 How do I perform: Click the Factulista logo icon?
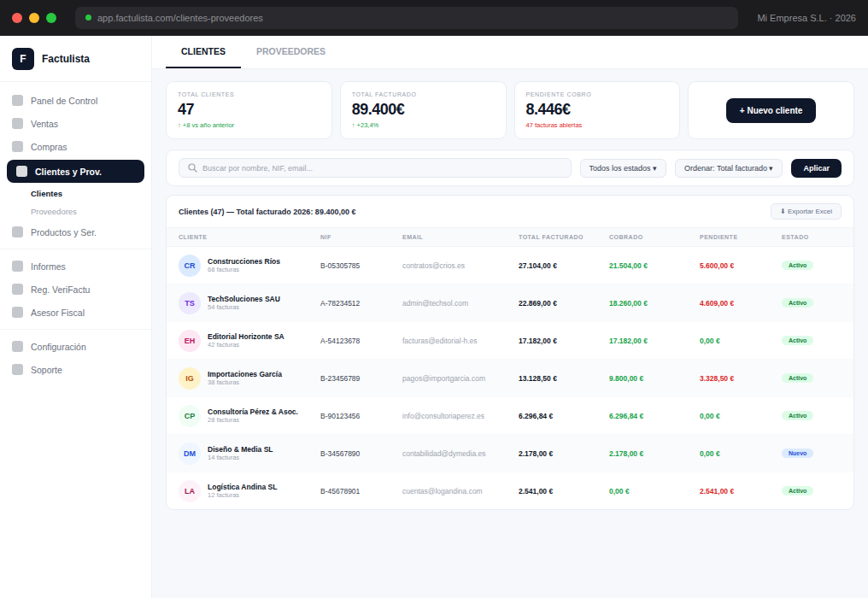click(x=23, y=59)
